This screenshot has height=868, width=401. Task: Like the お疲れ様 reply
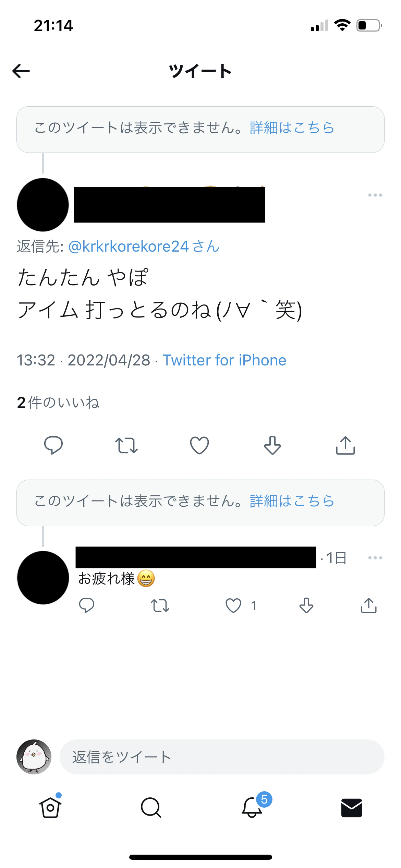pos(234,606)
